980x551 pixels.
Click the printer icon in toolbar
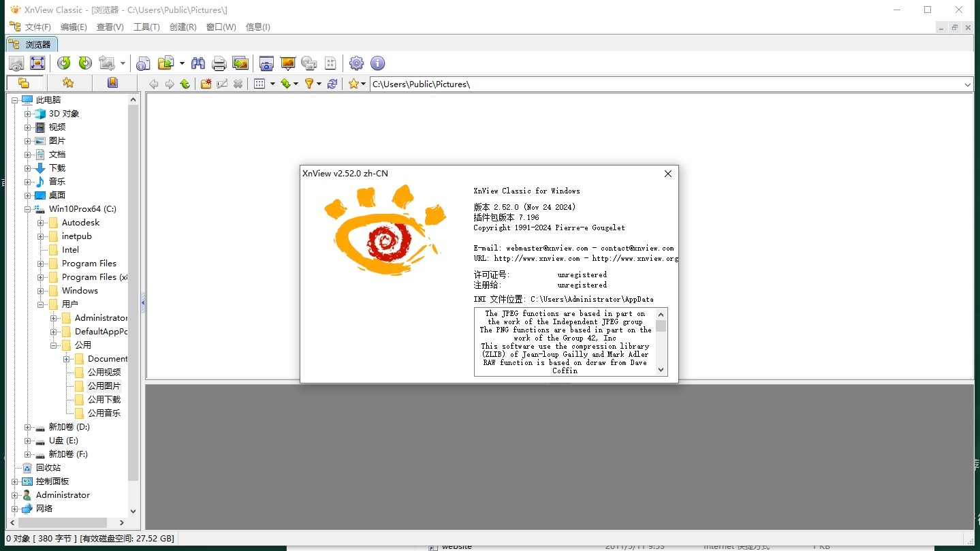coord(219,63)
